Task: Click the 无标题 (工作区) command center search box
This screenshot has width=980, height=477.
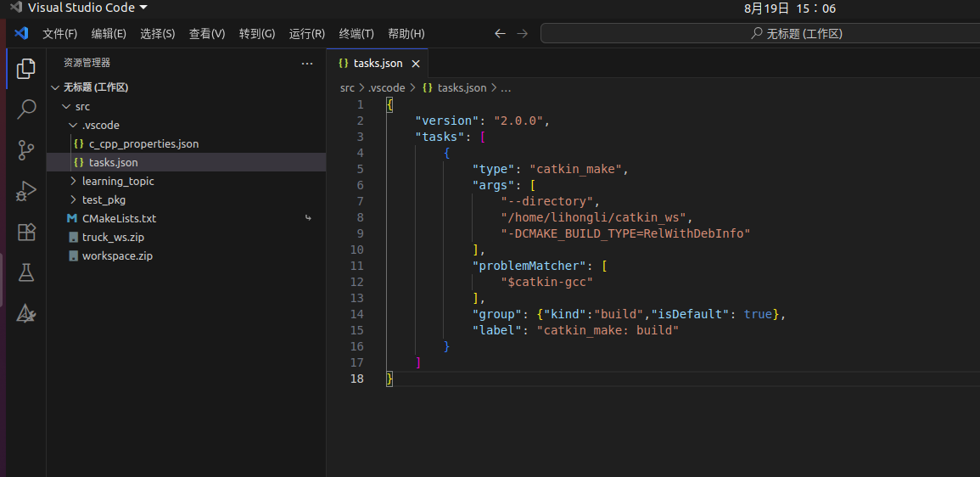Action: coord(760,34)
